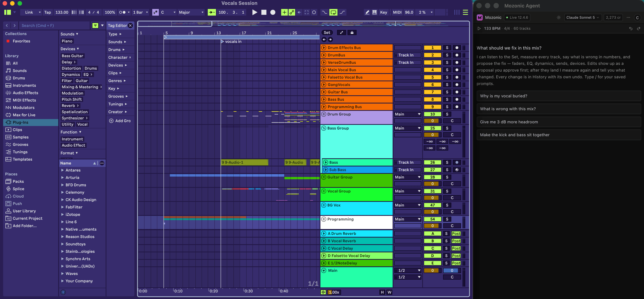Screen dimensions: 644x299
Task: Toggle track activator 26 on Bass
Action: pos(433,162)
